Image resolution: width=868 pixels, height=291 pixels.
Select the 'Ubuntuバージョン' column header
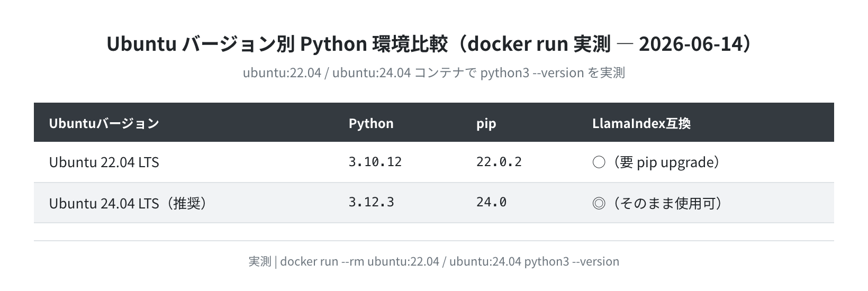point(184,123)
